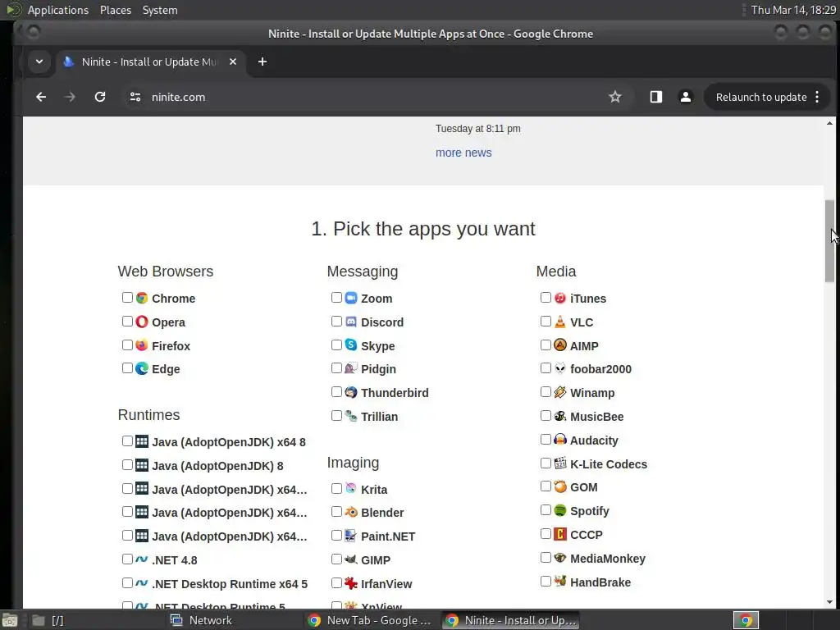Toggle the Chrome side panel
Screen dimensions: 840x630
tap(656, 97)
